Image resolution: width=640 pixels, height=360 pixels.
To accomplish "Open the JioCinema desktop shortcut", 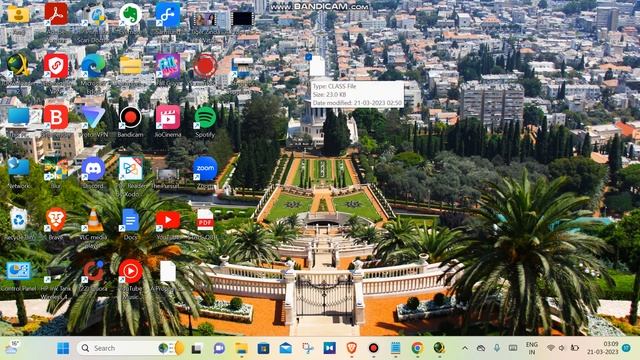I will click(168, 117).
